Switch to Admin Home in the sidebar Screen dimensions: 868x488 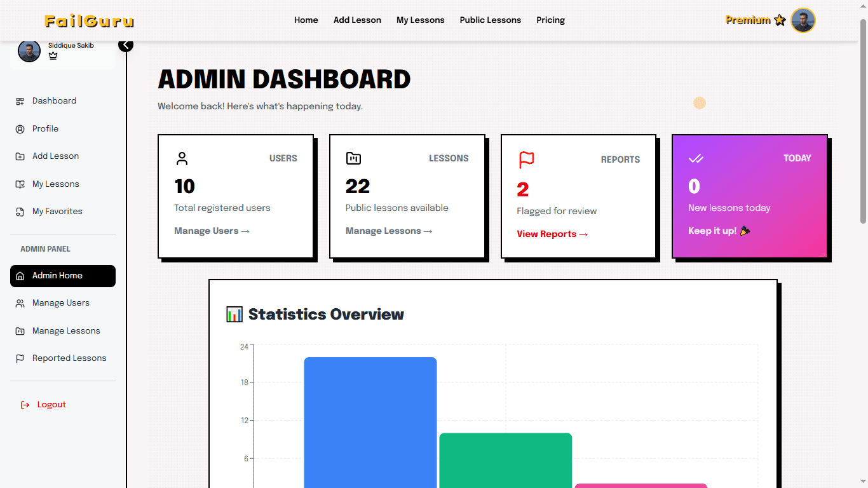(x=56, y=276)
